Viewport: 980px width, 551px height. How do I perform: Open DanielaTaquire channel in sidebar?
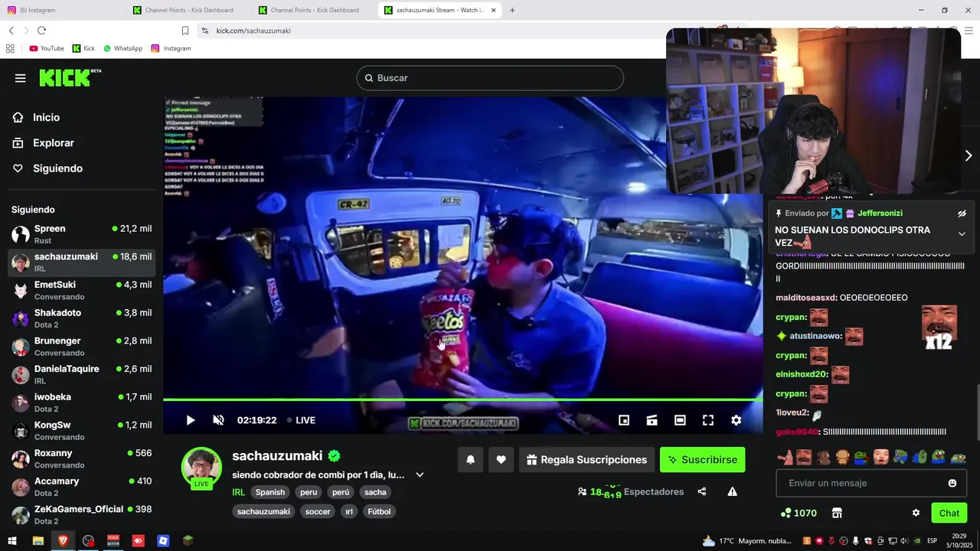point(81,374)
